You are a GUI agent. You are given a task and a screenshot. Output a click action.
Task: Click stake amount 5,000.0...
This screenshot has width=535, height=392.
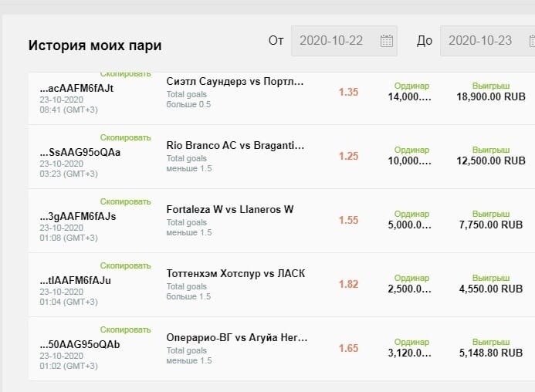(409, 225)
